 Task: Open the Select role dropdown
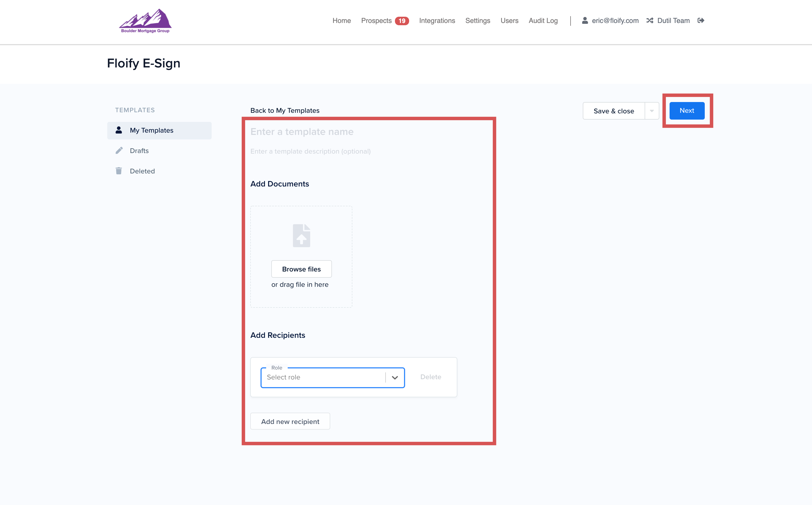[x=323, y=377]
